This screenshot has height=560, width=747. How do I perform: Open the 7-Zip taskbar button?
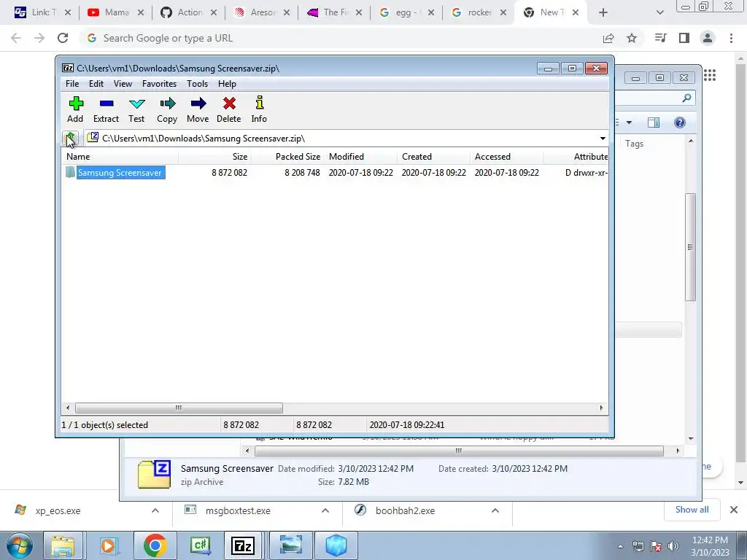pos(243,545)
